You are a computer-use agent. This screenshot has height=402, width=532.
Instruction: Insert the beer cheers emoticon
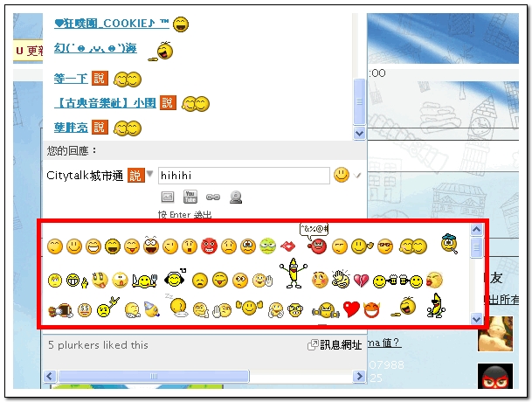[x=397, y=281]
